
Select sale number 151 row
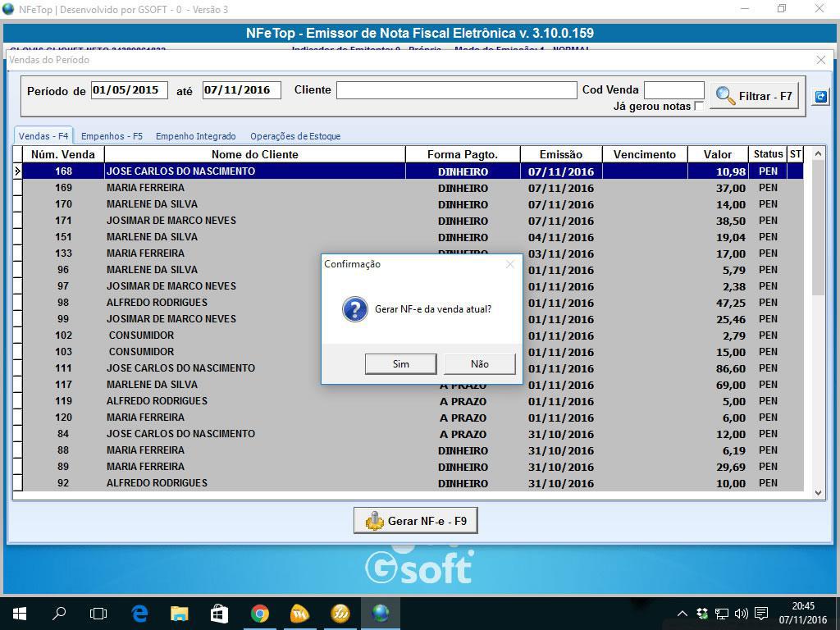point(413,237)
